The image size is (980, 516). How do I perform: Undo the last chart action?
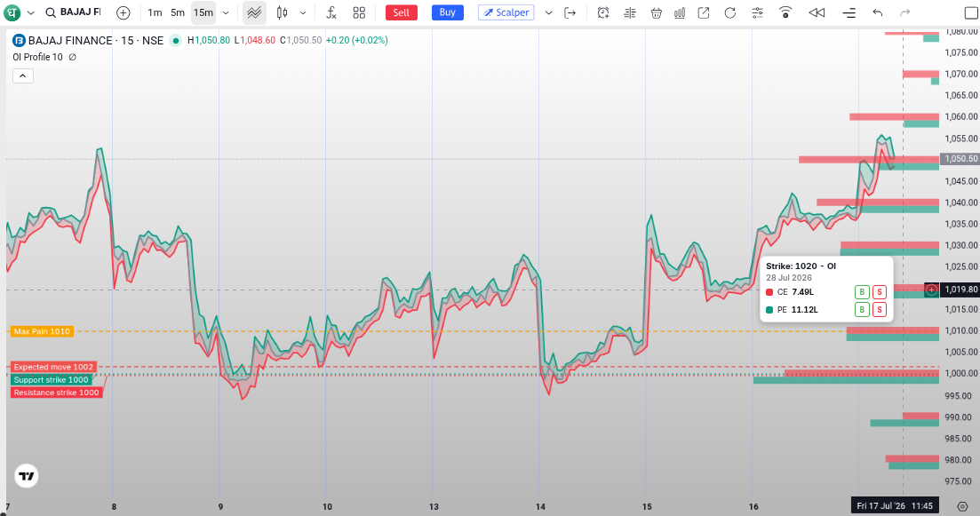[x=878, y=12]
